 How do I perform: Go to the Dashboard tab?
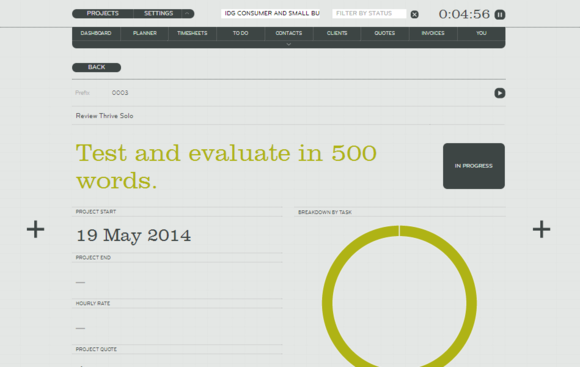pos(96,33)
